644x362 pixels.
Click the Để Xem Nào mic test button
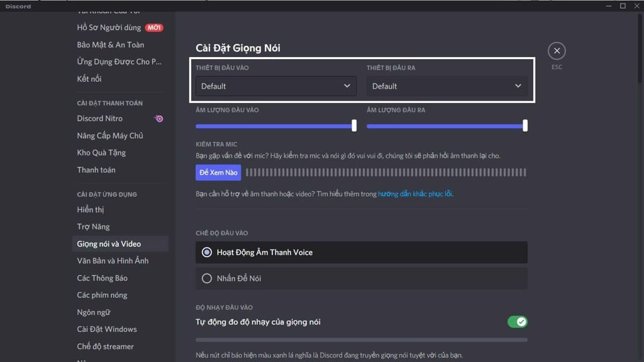218,172
